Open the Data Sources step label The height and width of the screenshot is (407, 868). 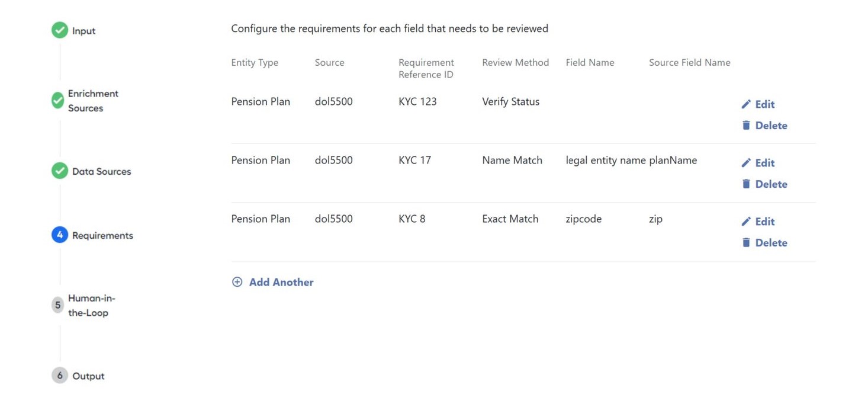pyautogui.click(x=101, y=171)
